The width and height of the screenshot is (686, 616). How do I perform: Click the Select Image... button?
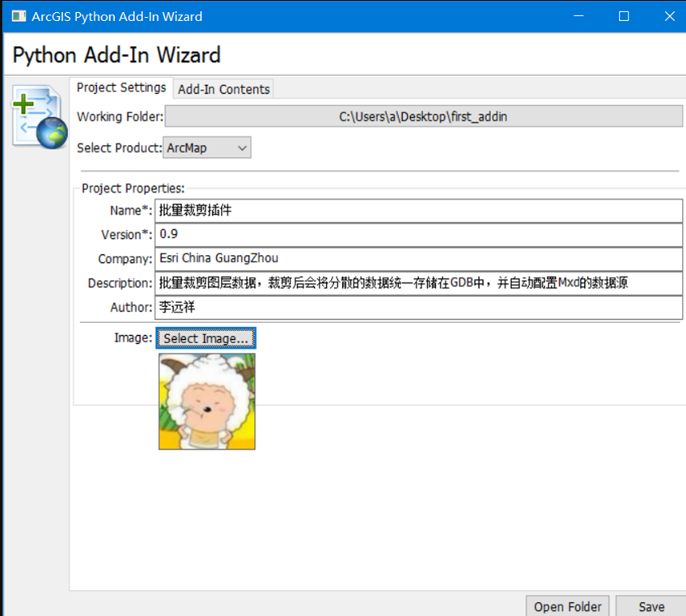(x=205, y=338)
